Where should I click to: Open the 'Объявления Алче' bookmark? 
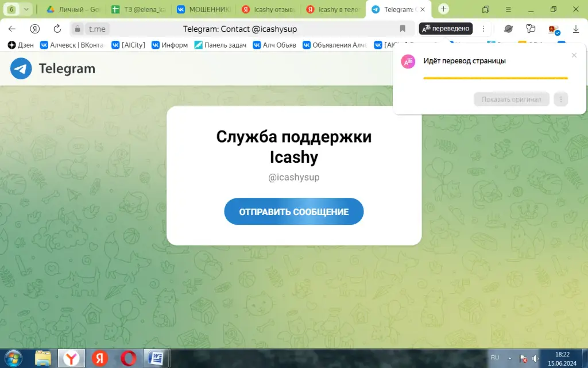[335, 45]
